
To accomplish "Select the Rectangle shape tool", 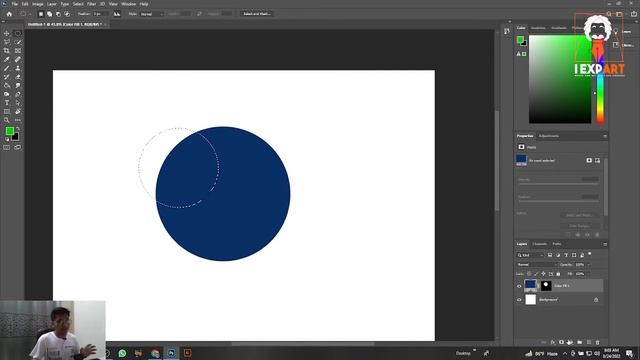I will (x=7, y=111).
